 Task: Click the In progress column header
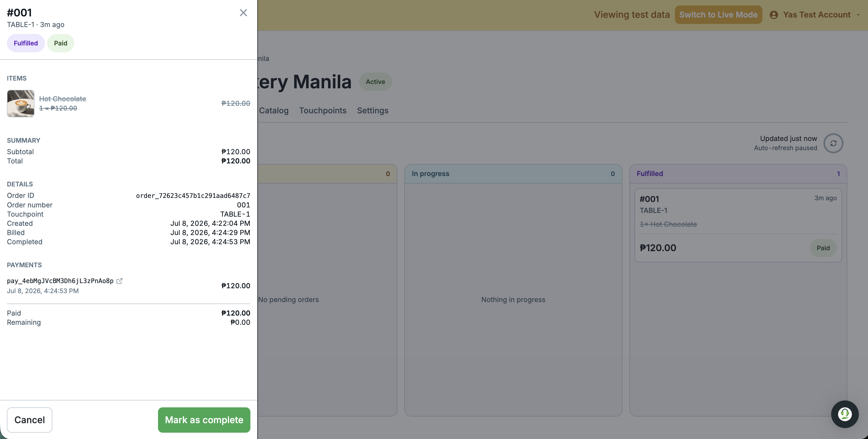(x=513, y=174)
